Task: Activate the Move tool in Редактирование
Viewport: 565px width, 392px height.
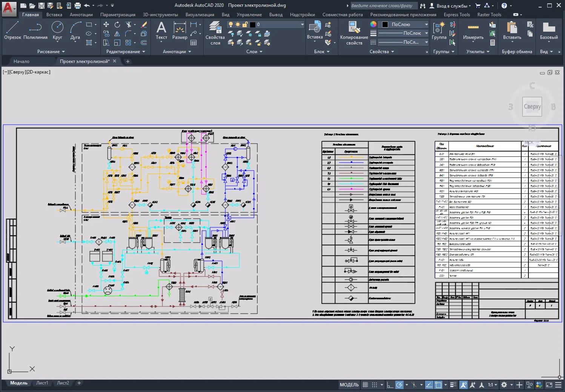Action: [x=106, y=24]
